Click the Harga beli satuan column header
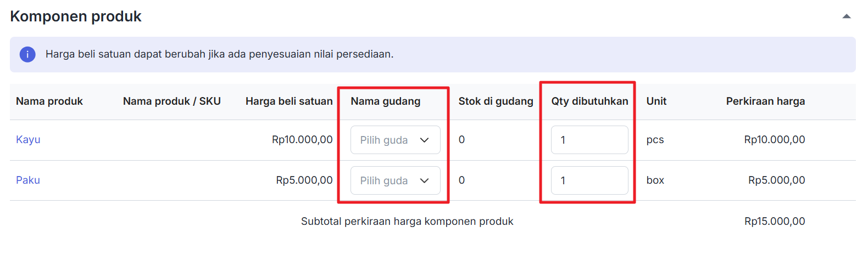Viewport: 868px width, 255px height. tap(289, 101)
